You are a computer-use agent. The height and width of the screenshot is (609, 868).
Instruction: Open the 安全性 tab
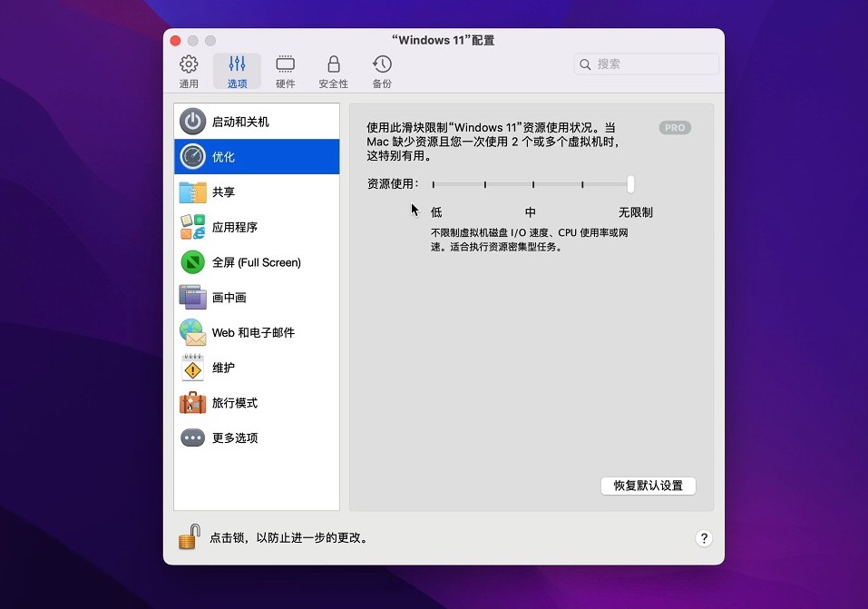pyautogui.click(x=333, y=72)
